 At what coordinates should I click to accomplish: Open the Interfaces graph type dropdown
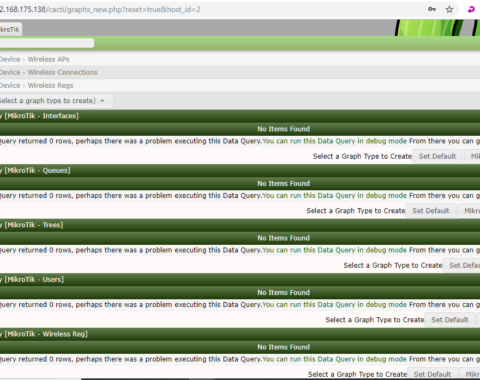[x=473, y=156]
